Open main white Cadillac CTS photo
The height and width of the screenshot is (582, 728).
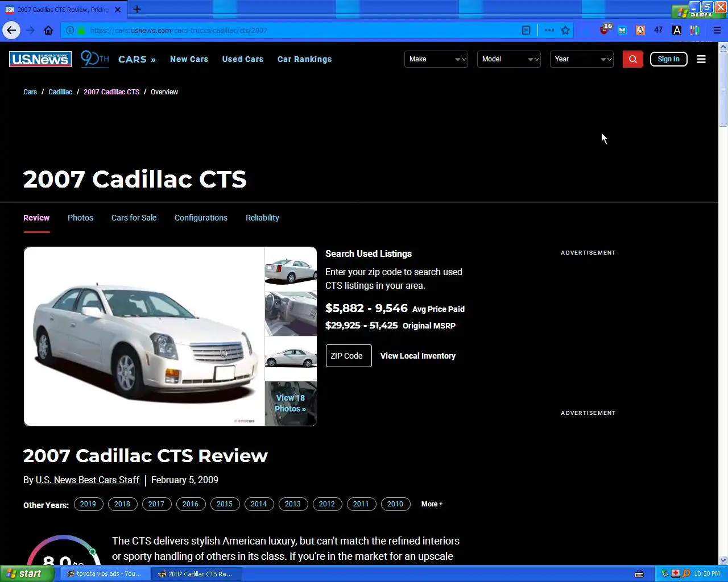(x=144, y=336)
